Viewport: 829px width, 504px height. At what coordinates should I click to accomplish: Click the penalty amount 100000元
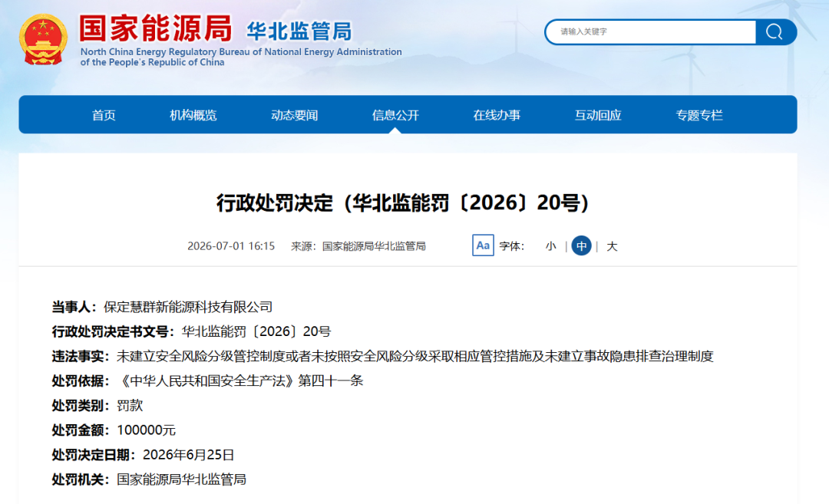(x=146, y=430)
